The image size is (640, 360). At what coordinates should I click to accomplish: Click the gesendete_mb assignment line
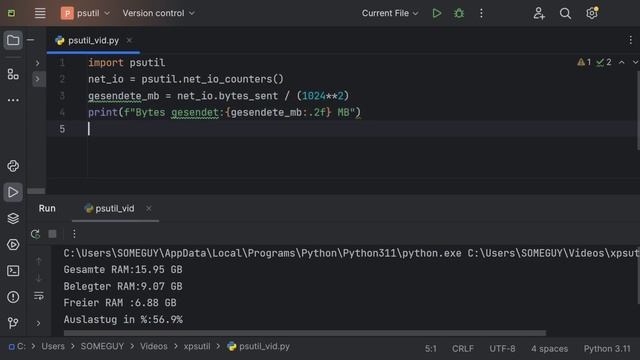(x=218, y=96)
